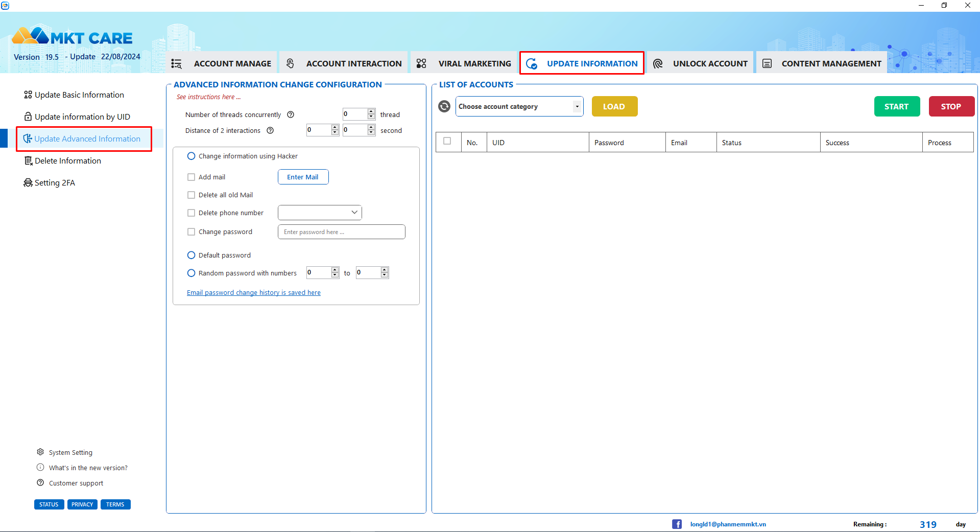Viewport: 980px width, 532px height.
Task: Toggle the select-all checkbox in accounts table header
Action: (447, 141)
